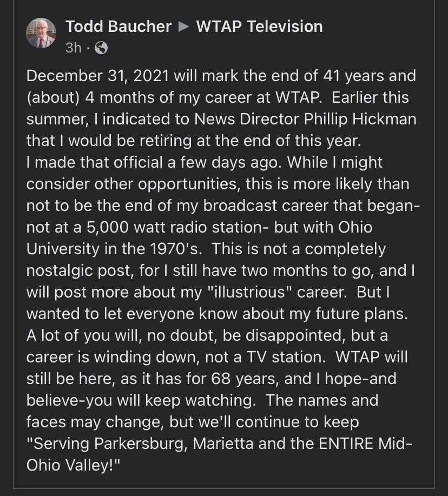Viewport: 448px width, 496px height.
Task: Click the Todd Baucher author name
Action: coord(118,27)
